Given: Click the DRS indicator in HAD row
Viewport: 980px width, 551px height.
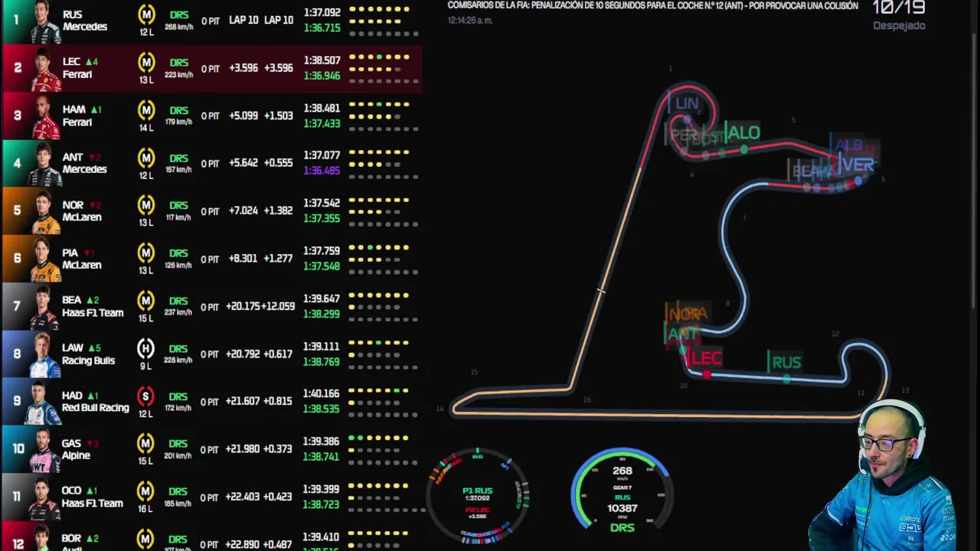Looking at the screenshot, I should 178,396.
